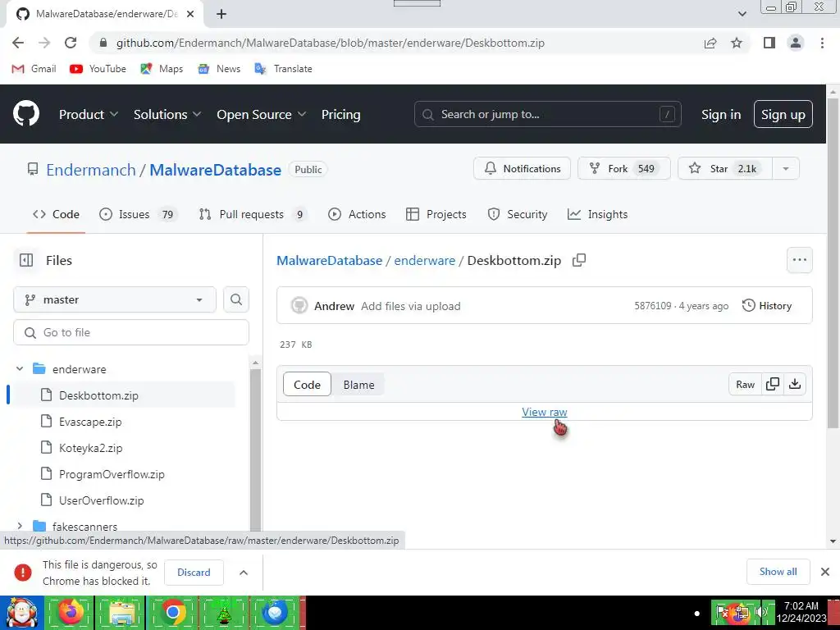The image size is (840, 630).
Task: Star the repository
Action: pos(725,168)
